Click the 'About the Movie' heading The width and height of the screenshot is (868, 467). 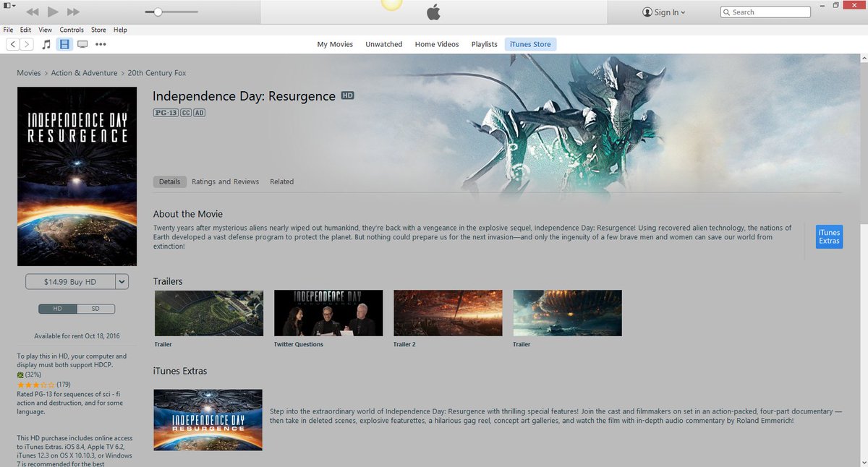[188, 214]
